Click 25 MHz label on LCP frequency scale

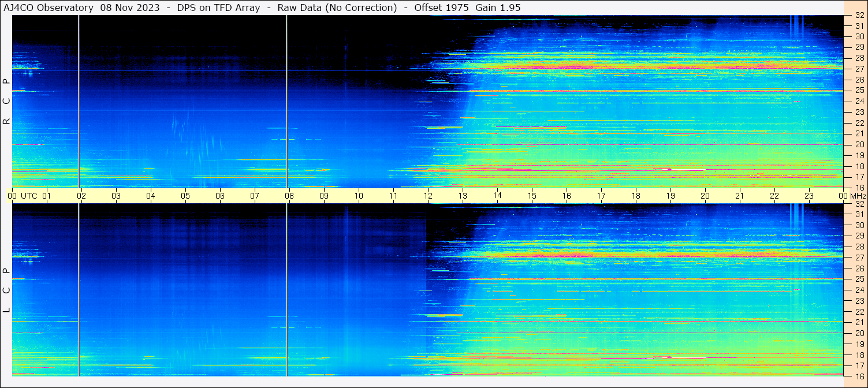[859, 279]
